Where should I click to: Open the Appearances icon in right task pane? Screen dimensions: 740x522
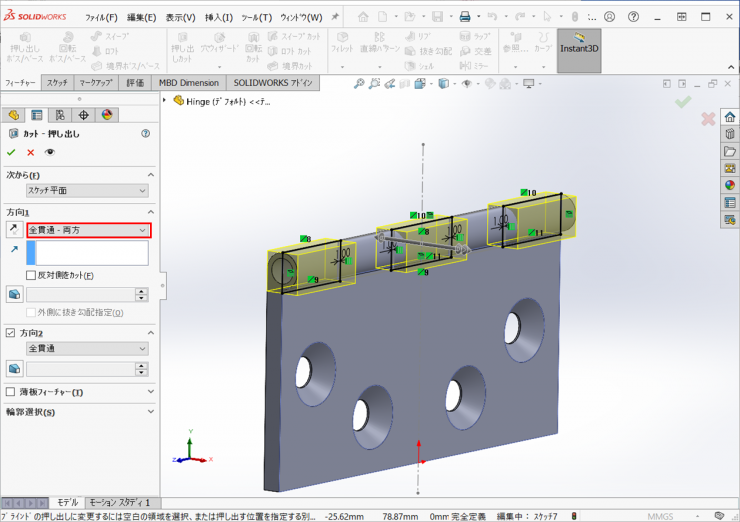(x=730, y=185)
